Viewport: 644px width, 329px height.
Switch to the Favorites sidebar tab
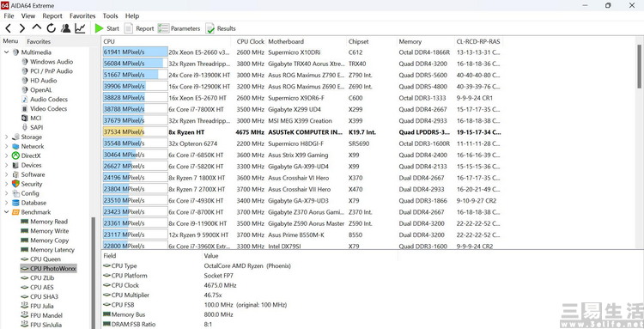pyautogui.click(x=39, y=41)
